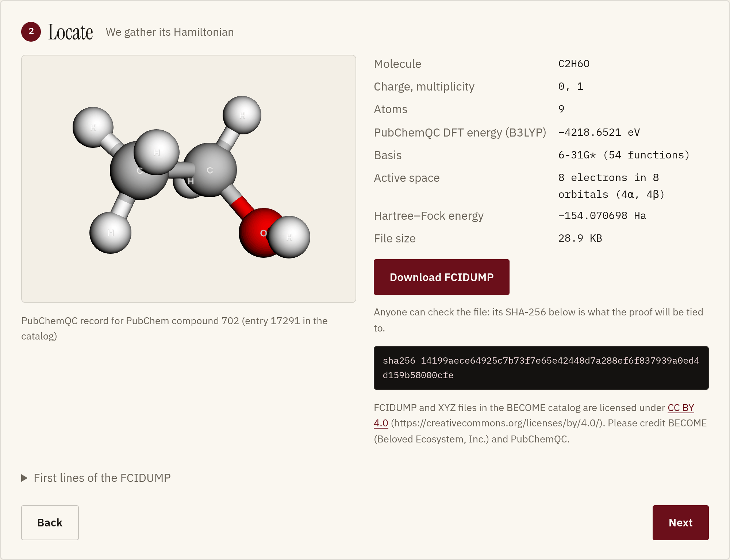
Task: Click the active space value 8 electrons in 8 orbitals
Action: click(611, 186)
